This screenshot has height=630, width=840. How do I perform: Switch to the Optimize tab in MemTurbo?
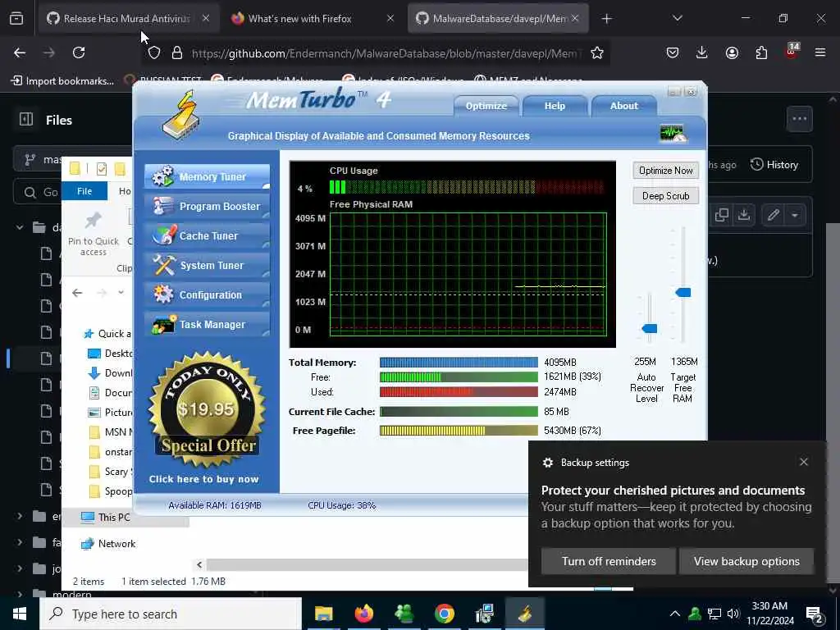pyautogui.click(x=486, y=106)
